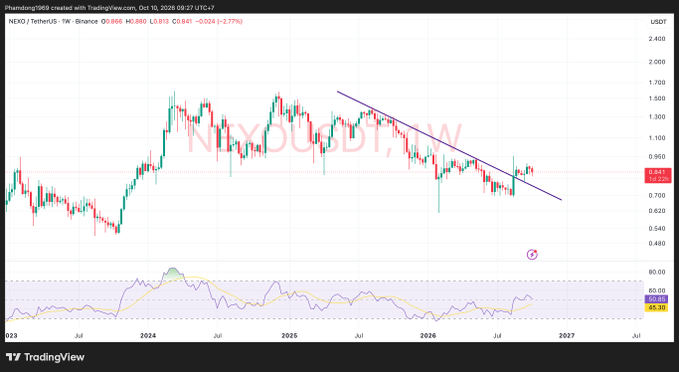679x372 pixels.
Task: Click the red 0.841 current price label
Action: 658,175
